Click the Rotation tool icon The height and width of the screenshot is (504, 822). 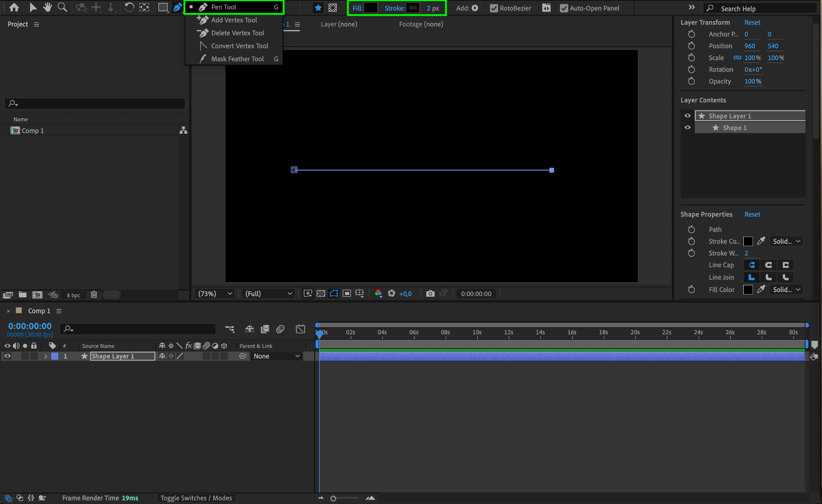[129, 7]
